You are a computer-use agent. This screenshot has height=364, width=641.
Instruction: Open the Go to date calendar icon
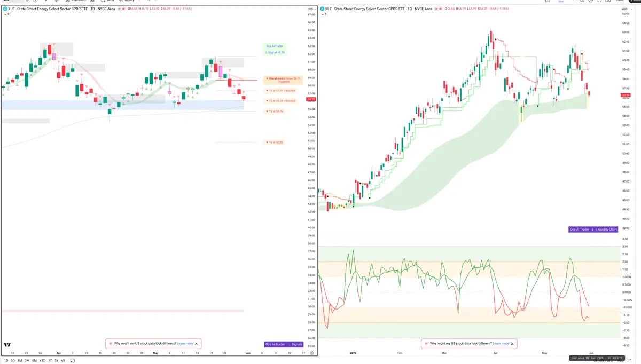pyautogui.click(x=72, y=361)
